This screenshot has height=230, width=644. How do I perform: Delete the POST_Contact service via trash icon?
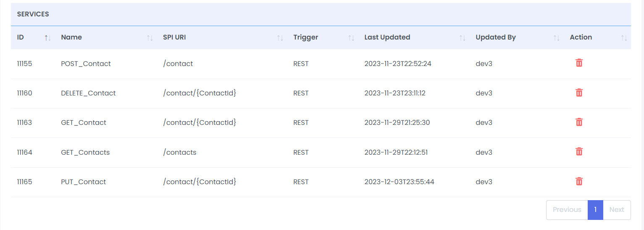click(x=579, y=63)
